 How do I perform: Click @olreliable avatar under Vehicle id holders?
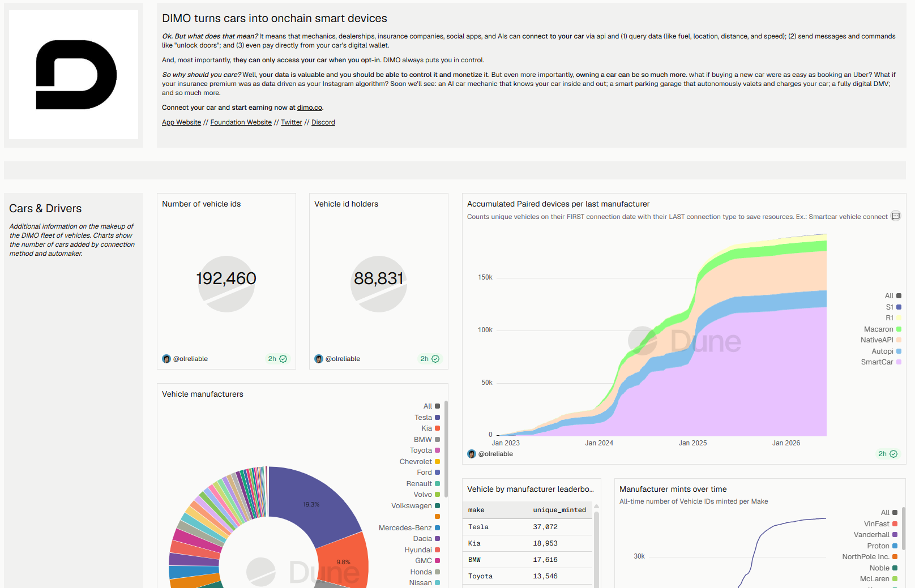point(319,359)
